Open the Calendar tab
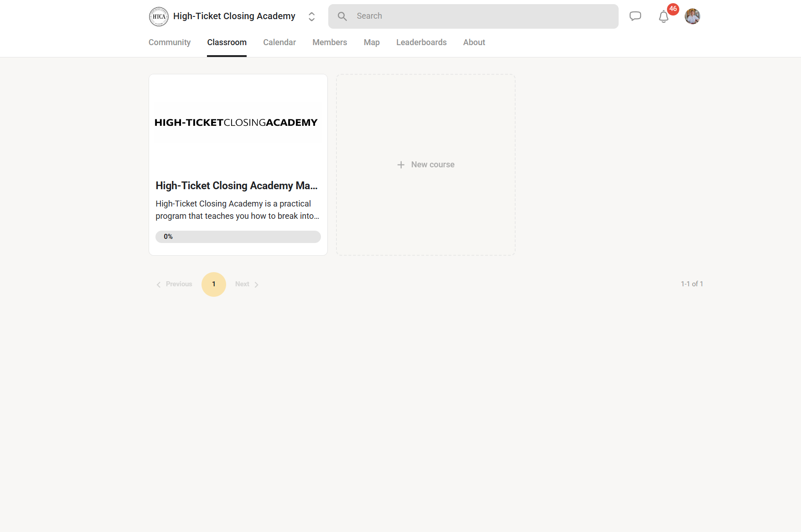This screenshot has height=532, width=801. (x=279, y=42)
